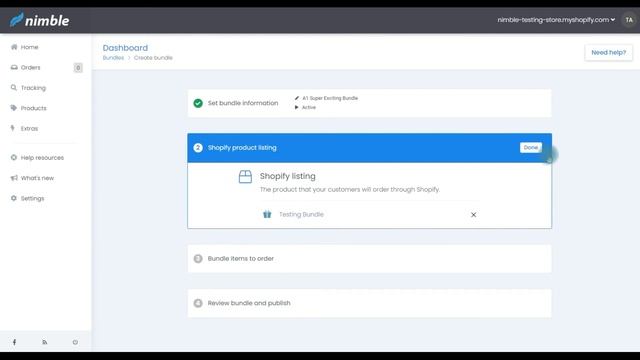Click the step 2 number badge
Viewport: 640px width, 360px height.
point(198,148)
